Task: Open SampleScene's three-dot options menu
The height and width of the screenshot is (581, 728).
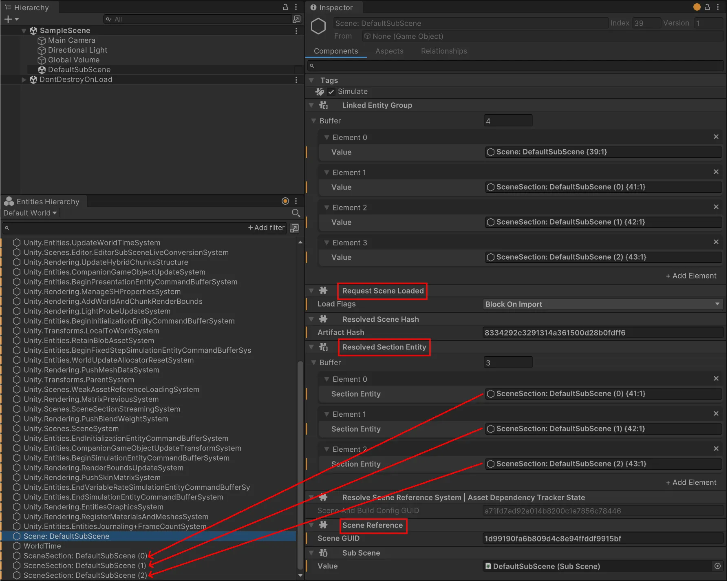Action: coord(296,31)
